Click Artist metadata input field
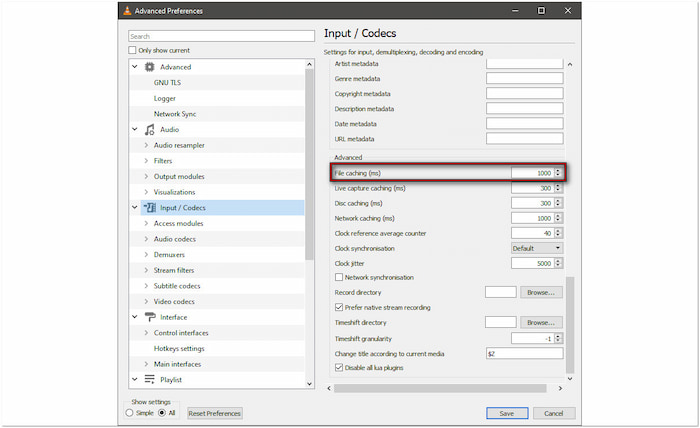The width and height of the screenshot is (700, 428). coord(525,64)
